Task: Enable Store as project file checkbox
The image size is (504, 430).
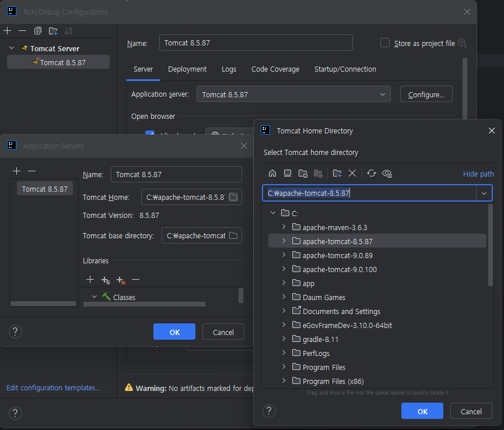Action: click(385, 43)
